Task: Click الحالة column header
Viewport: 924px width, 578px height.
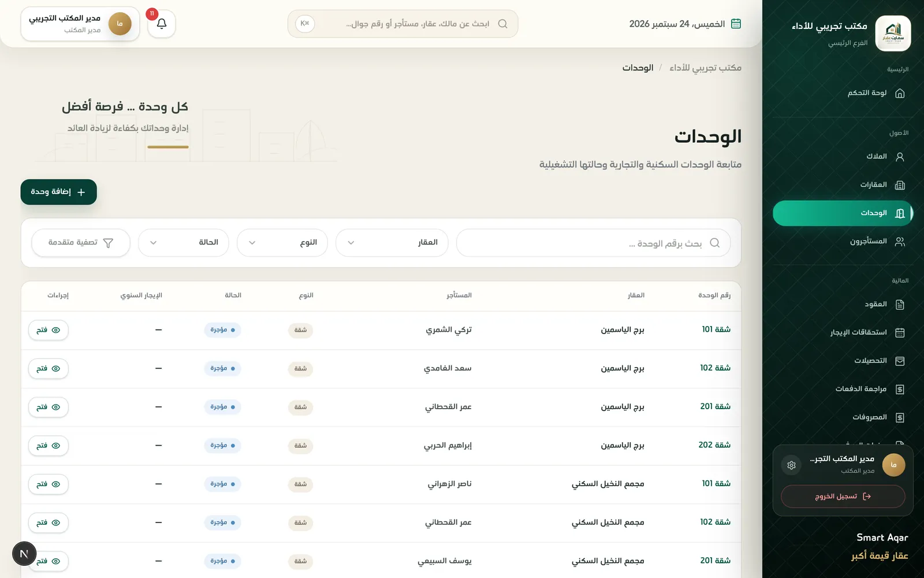Action: click(233, 295)
